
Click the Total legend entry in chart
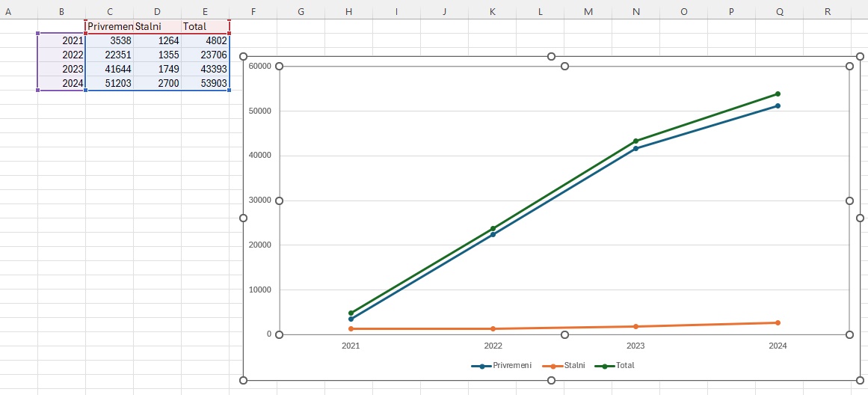(615, 366)
